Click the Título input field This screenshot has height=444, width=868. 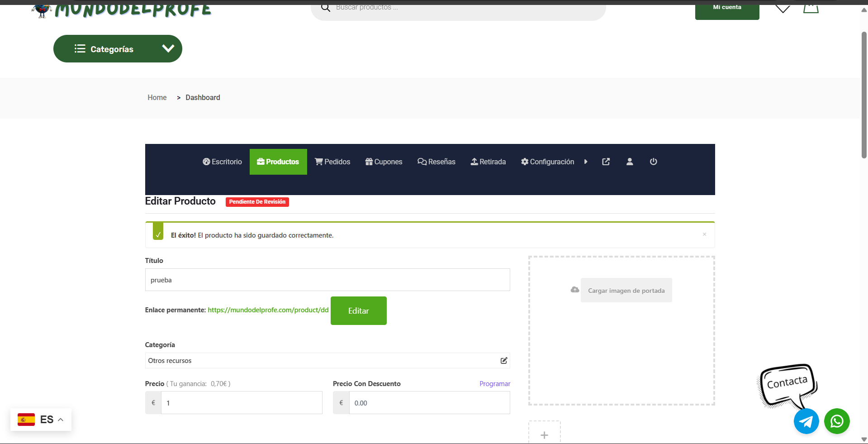coord(327,280)
